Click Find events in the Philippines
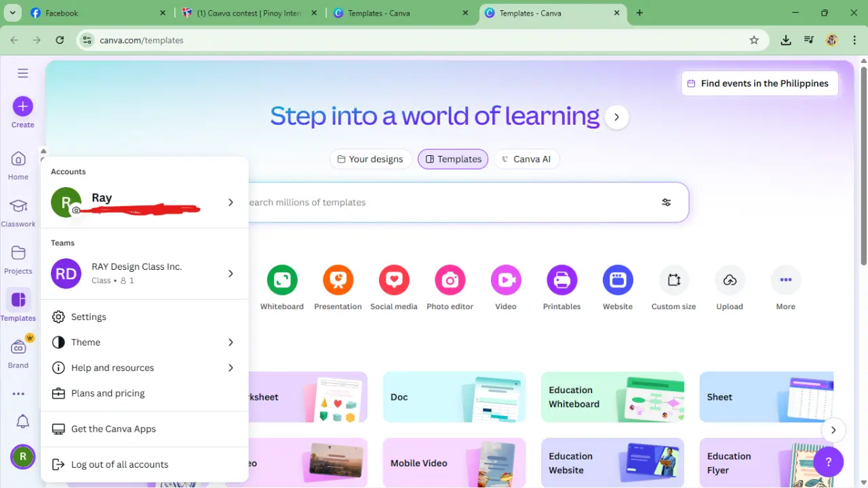 click(759, 83)
